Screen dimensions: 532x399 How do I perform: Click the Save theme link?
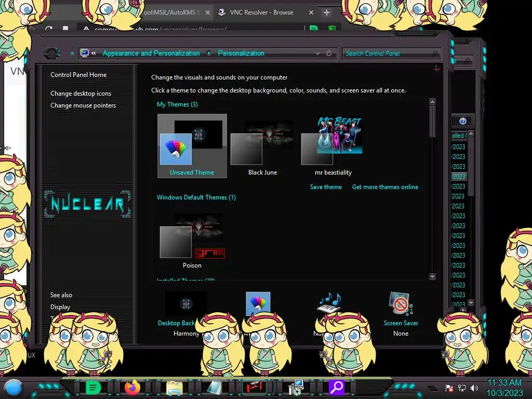tap(326, 187)
